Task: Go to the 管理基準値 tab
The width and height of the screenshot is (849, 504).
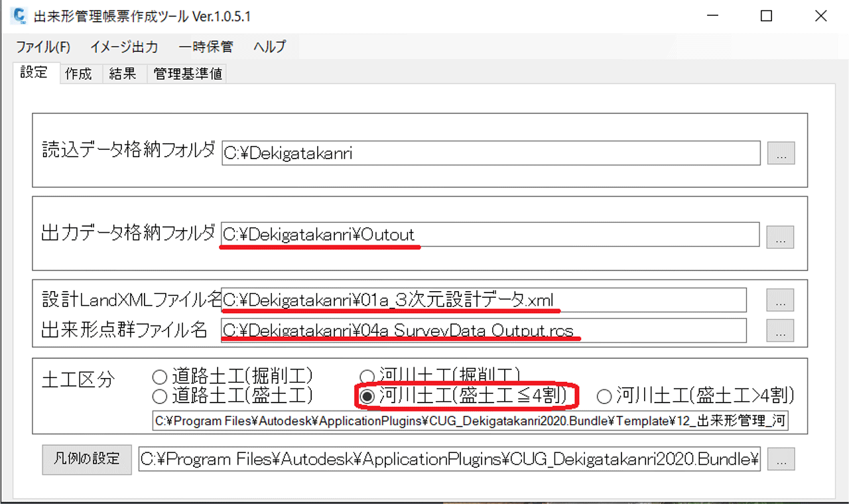Action: [188, 74]
